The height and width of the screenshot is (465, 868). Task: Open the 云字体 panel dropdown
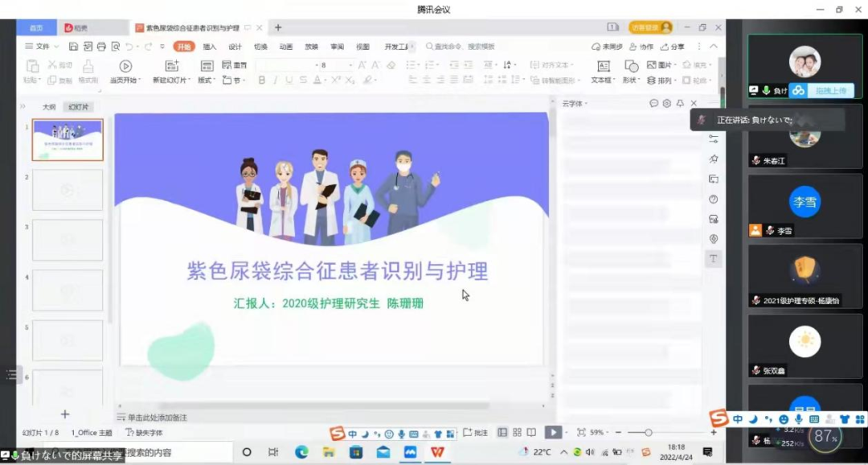click(575, 104)
